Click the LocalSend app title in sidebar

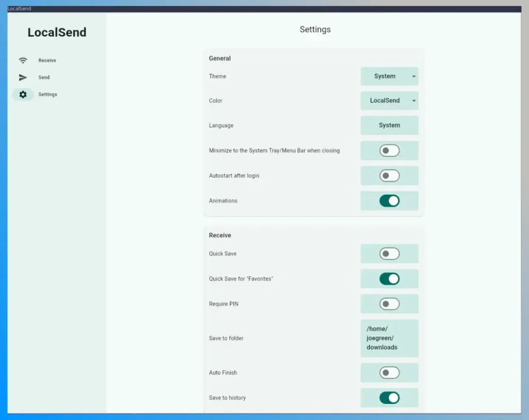point(57,33)
